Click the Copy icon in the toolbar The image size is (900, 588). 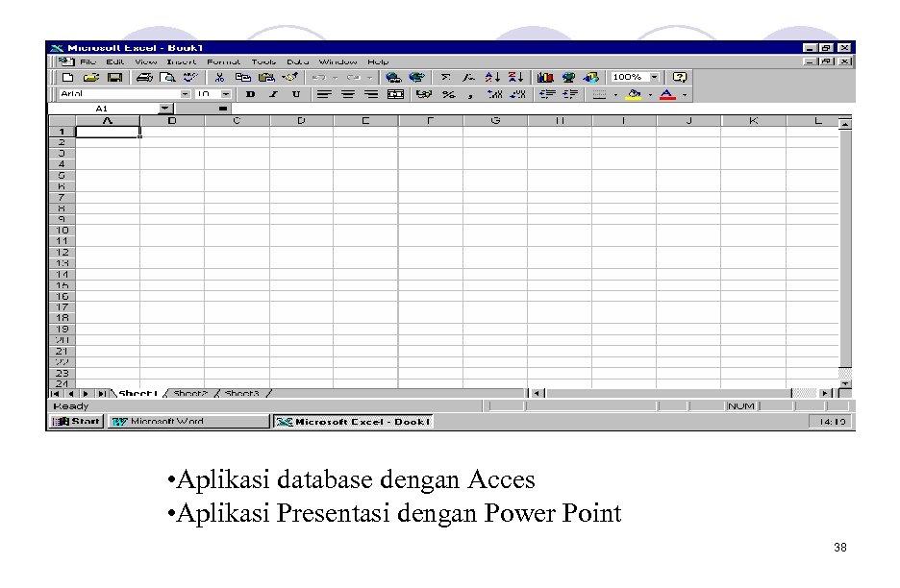(243, 78)
